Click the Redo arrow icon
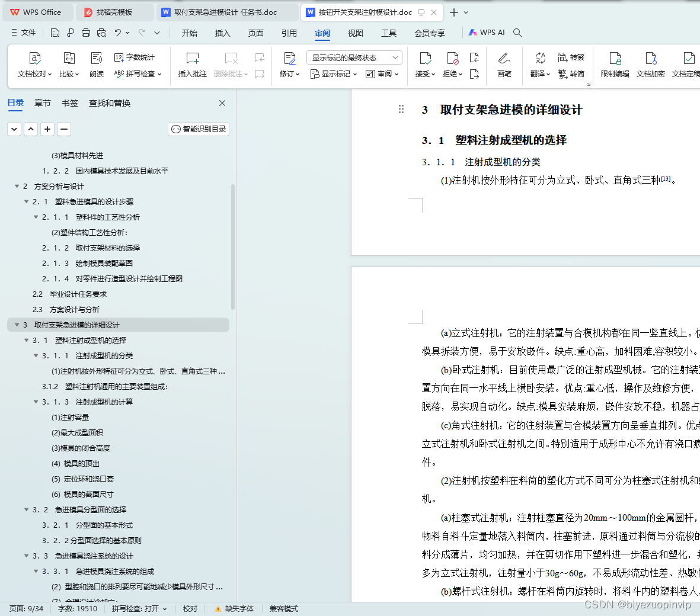700x616 pixels. 142,33
